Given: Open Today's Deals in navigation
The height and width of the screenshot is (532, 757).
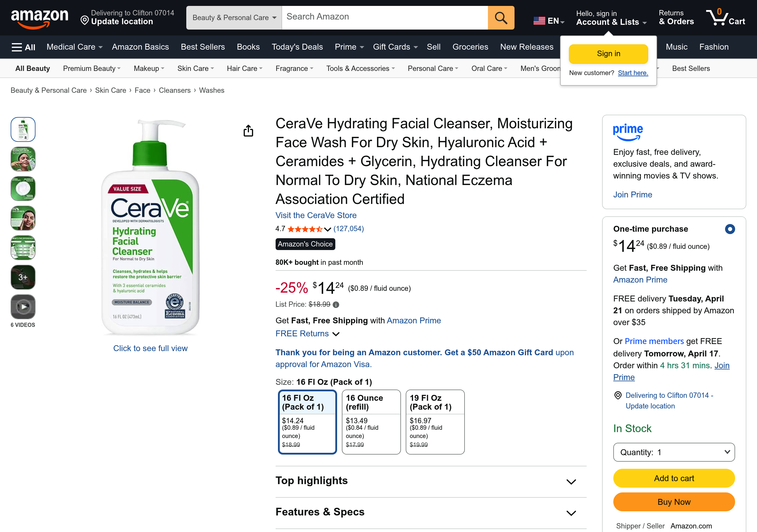Looking at the screenshot, I should click(x=297, y=47).
